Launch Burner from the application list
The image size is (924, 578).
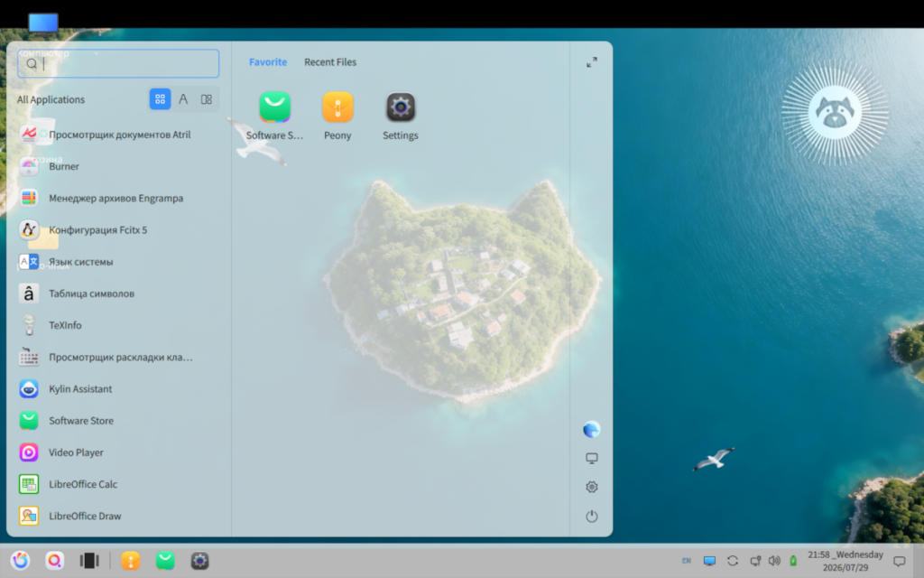point(118,166)
